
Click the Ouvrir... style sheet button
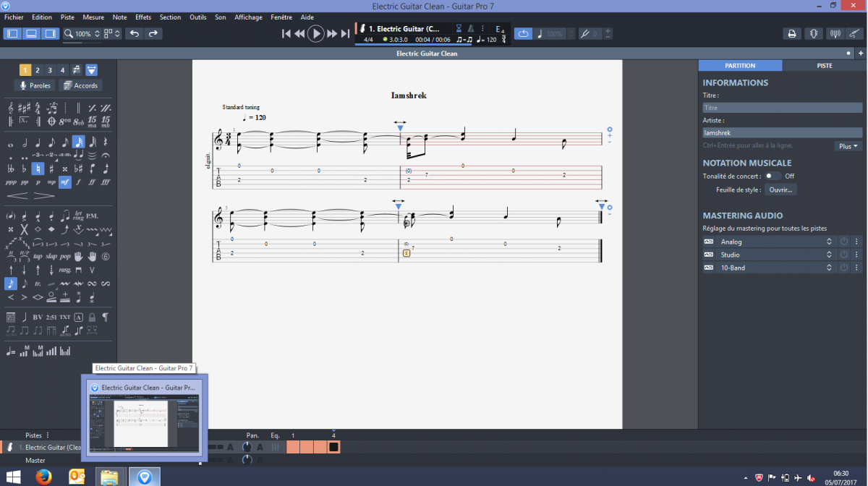(782, 189)
